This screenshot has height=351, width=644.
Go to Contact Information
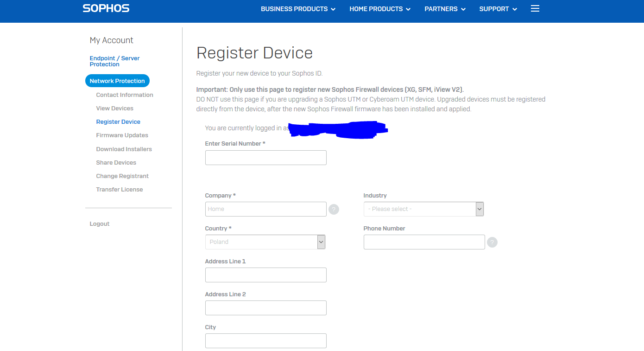[x=125, y=95]
